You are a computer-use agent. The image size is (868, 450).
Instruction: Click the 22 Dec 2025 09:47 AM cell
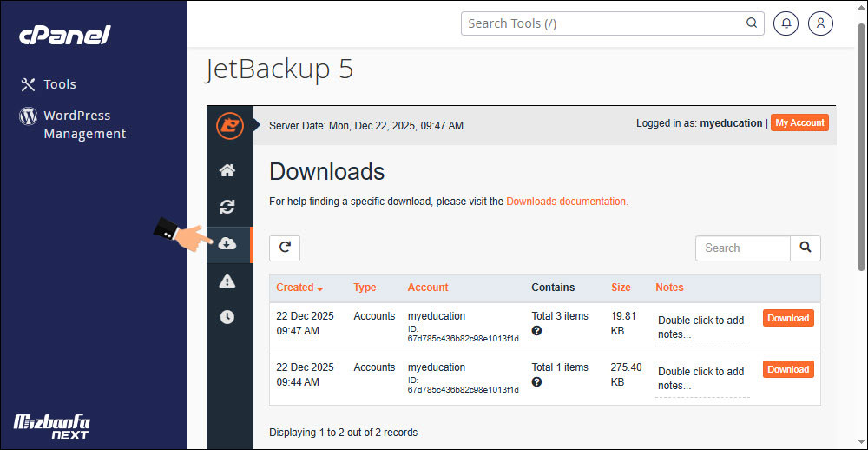305,324
